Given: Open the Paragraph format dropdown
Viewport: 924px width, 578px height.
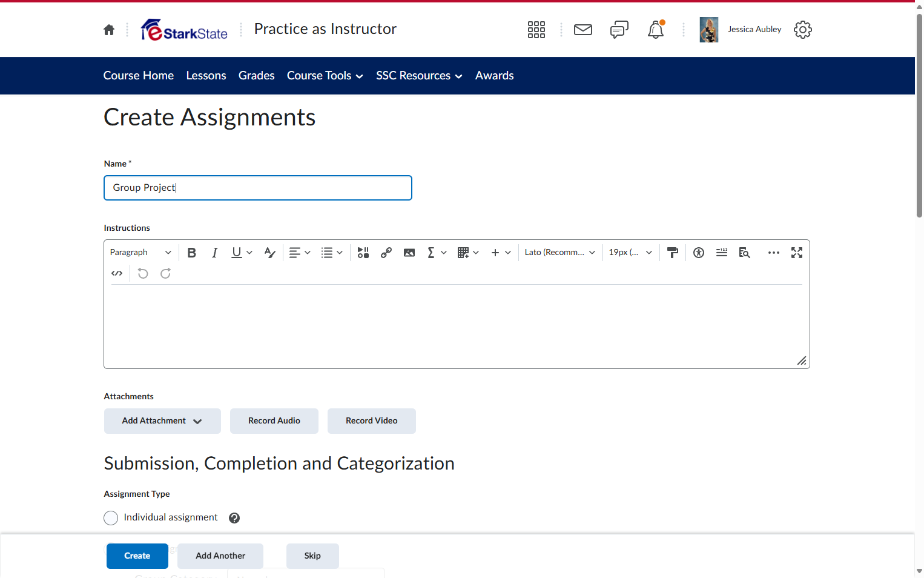Looking at the screenshot, I should click(x=140, y=253).
